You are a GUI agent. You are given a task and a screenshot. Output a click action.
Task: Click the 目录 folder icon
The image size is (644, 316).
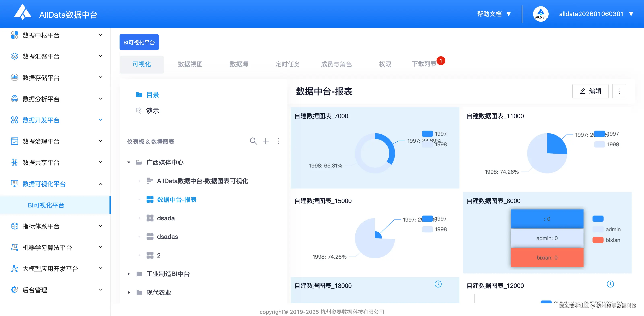[139, 95]
